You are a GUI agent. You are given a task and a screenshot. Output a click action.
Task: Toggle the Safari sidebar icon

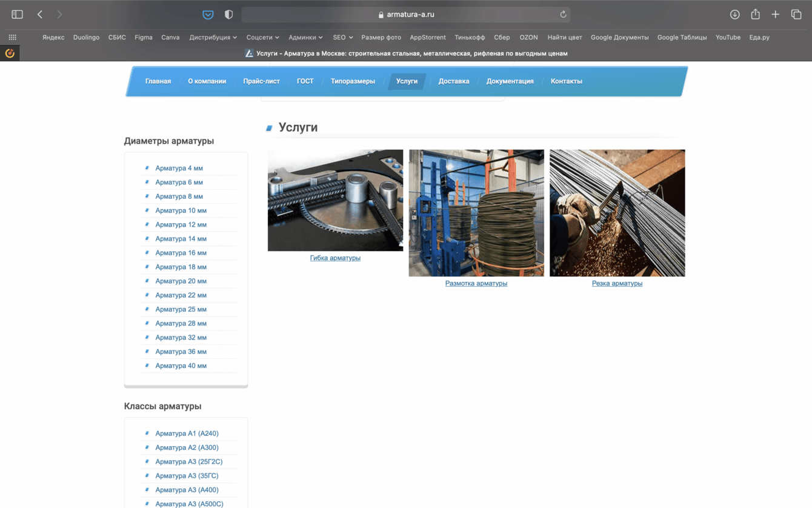coord(17,15)
